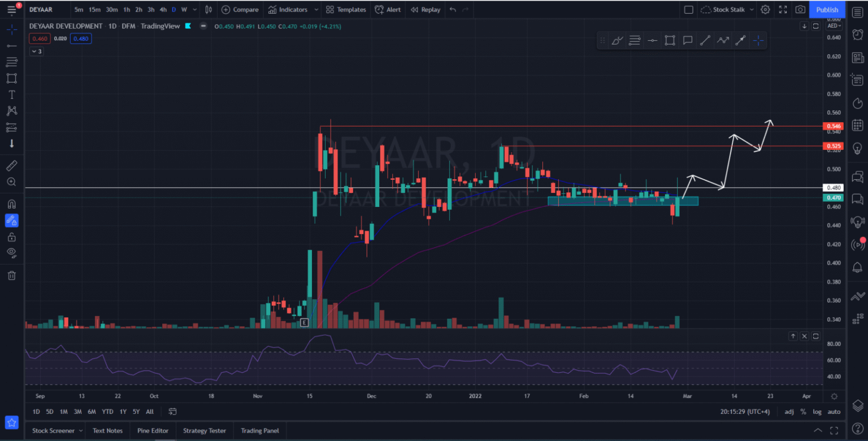Hide all drawings with the eye toggle
This screenshot has height=441, width=868.
11,253
